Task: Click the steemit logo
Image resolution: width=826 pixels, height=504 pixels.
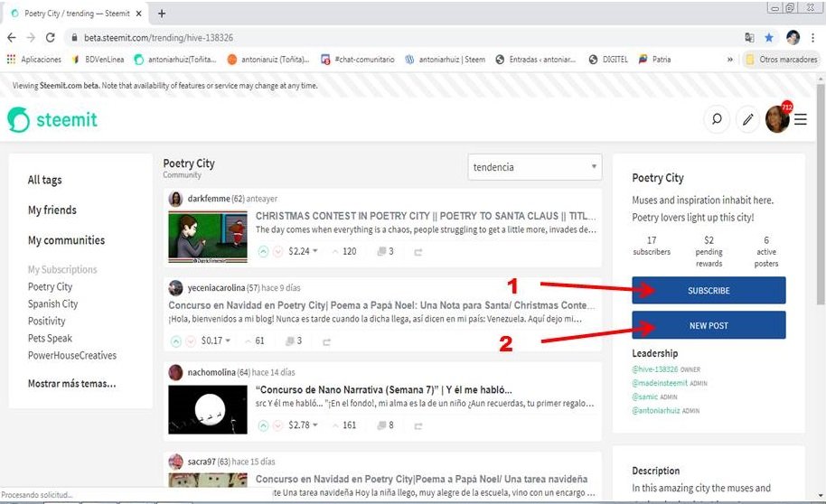Action: tap(52, 119)
